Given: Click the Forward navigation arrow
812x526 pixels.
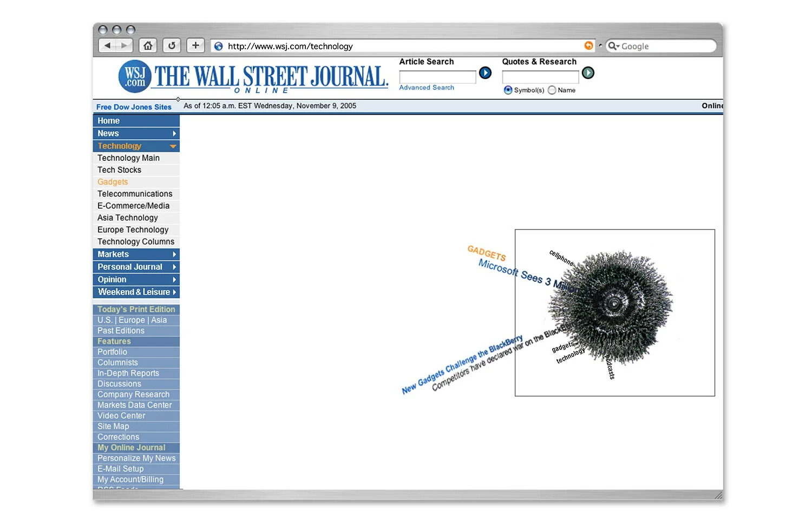Looking at the screenshot, I should 125,46.
